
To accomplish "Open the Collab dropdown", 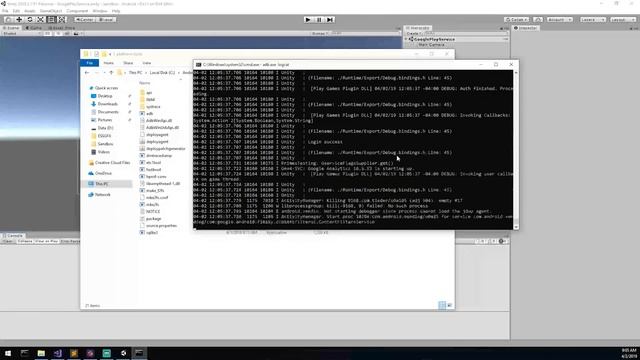I will [517, 20].
